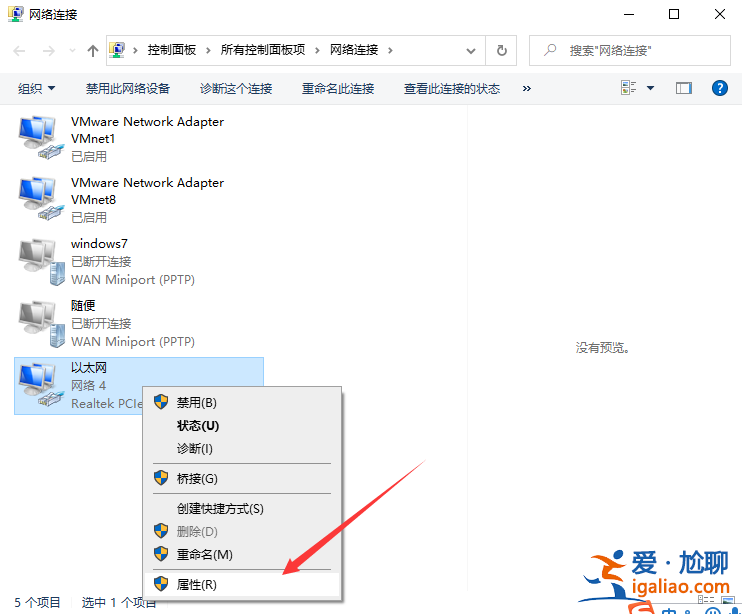Open Help with the question mark icon

(x=720, y=88)
